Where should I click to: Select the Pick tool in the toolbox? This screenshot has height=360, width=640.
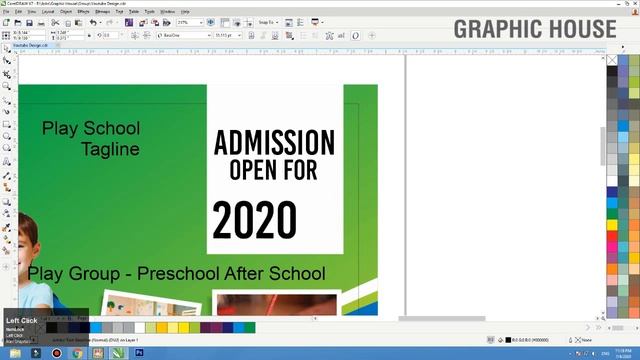click(7, 49)
